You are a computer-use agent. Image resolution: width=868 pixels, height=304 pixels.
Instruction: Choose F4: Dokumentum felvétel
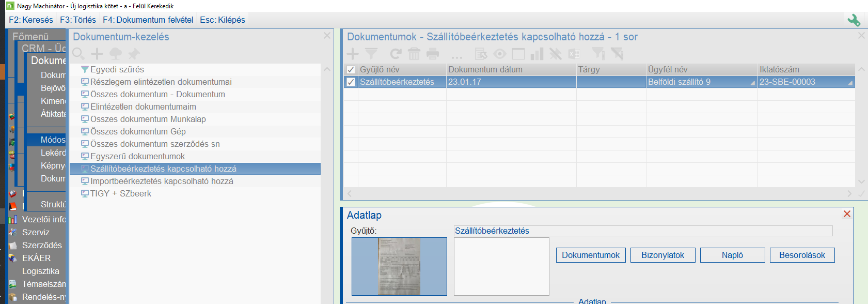click(148, 20)
